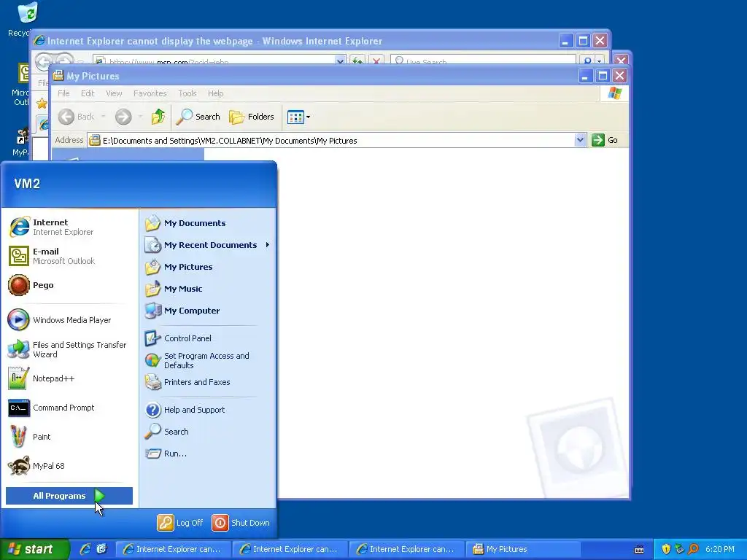
Task: Expand My Recent Documents submenu
Action: click(x=208, y=245)
